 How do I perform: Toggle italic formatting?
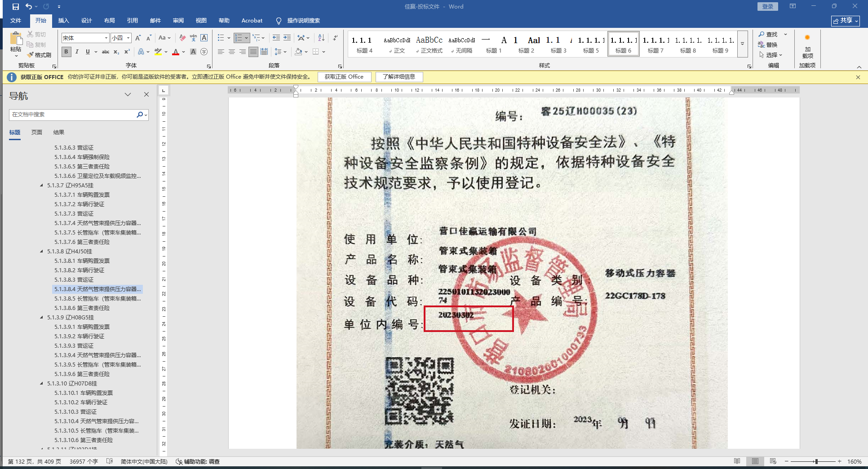77,52
